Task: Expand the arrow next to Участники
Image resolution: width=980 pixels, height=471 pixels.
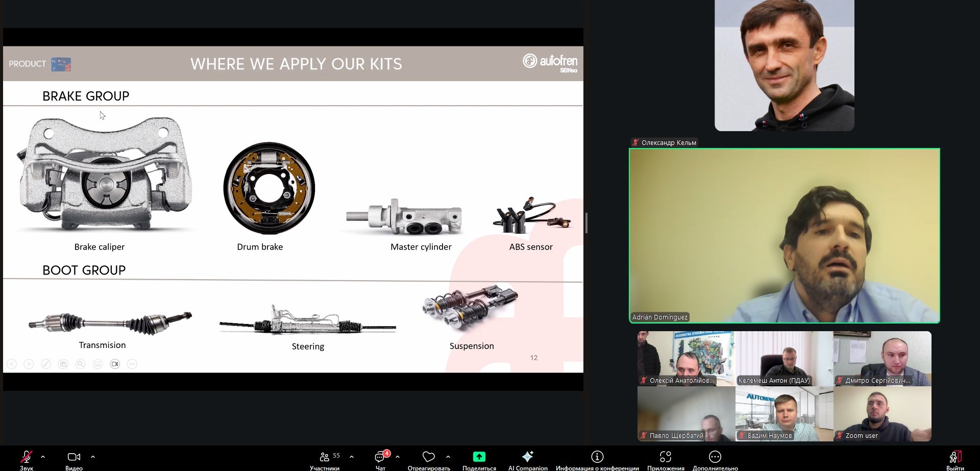Action: pyautogui.click(x=352, y=457)
